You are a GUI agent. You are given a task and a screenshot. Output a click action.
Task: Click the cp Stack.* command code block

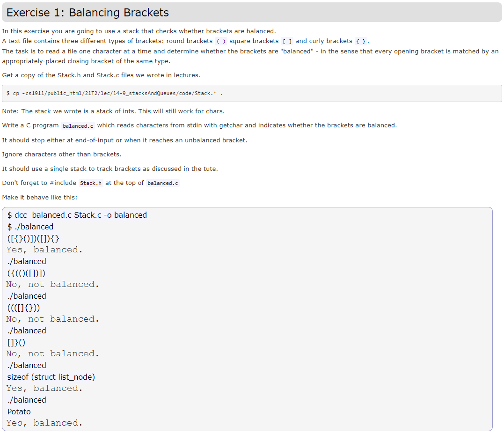click(252, 94)
